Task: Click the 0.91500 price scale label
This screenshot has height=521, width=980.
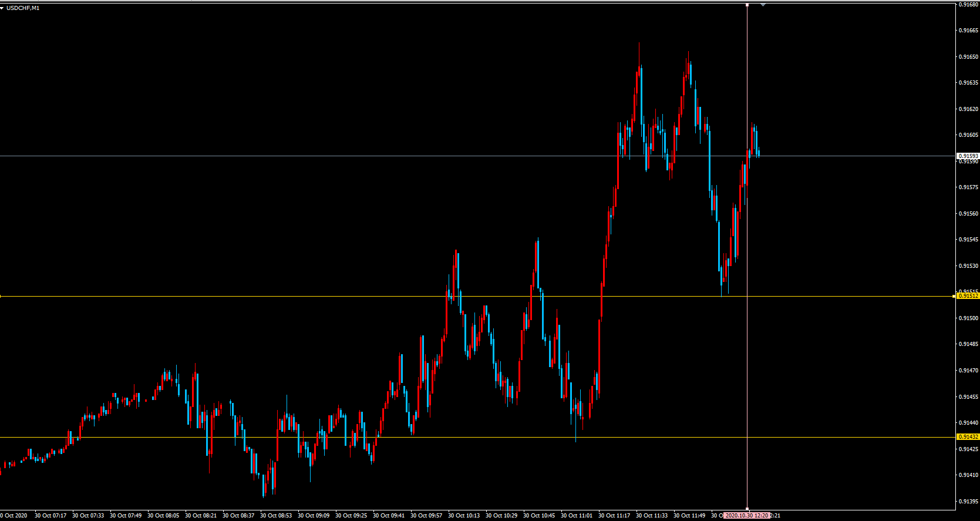Action: [x=968, y=318]
